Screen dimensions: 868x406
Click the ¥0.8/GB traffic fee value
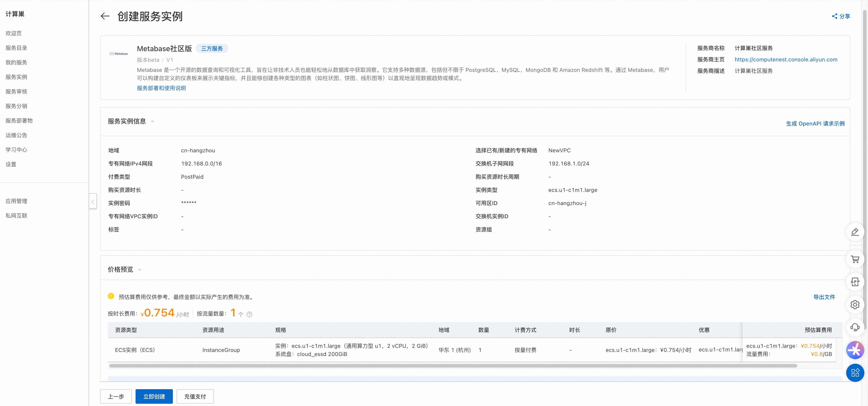coord(821,354)
